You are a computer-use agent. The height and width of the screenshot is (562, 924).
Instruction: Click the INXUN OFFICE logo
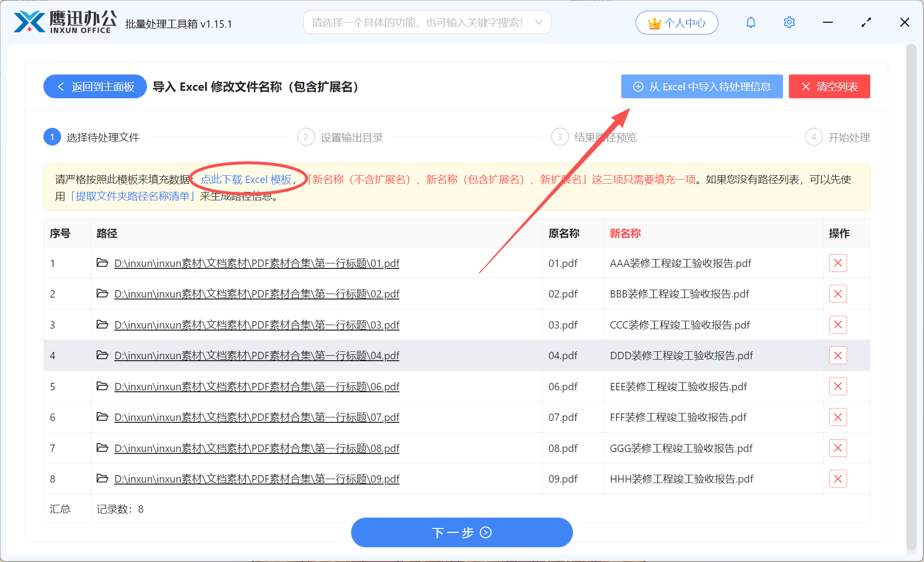click(66, 22)
